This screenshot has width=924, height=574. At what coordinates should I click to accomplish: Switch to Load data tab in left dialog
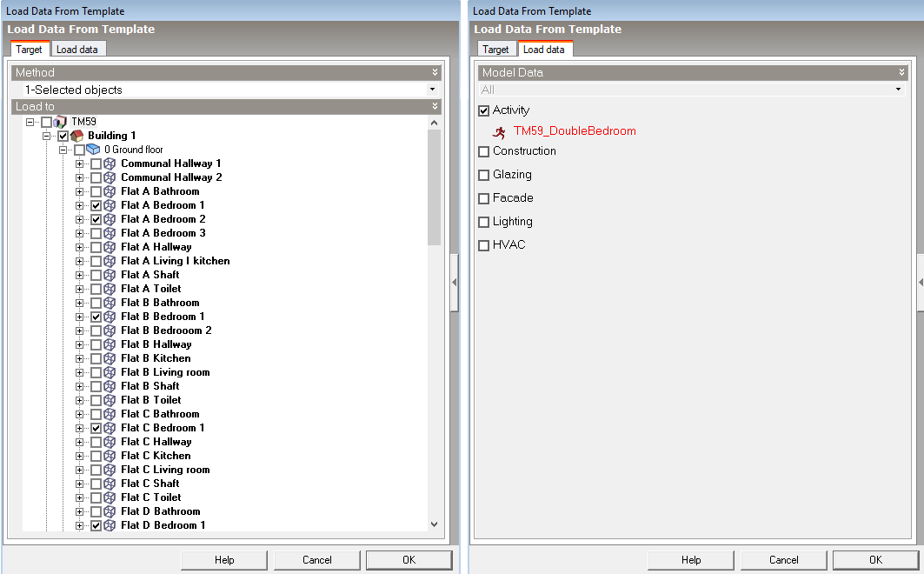[77, 50]
